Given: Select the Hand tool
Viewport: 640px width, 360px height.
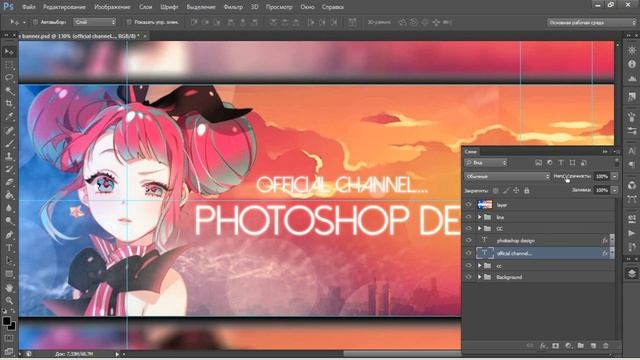Looking at the screenshot, I should click(9, 288).
